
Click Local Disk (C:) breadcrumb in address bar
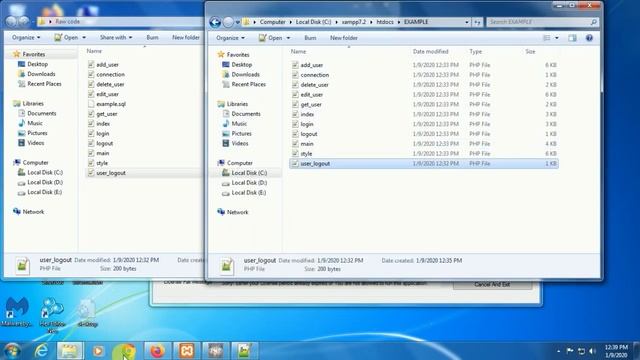tap(313, 22)
